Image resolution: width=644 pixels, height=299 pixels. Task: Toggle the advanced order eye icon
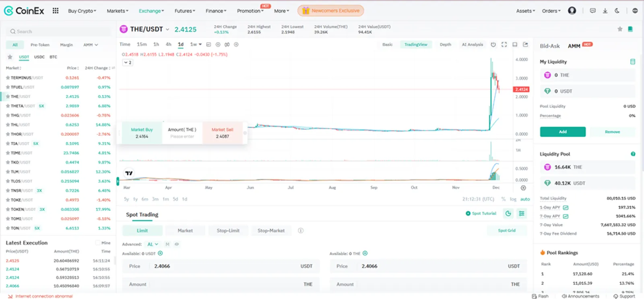(x=176, y=244)
